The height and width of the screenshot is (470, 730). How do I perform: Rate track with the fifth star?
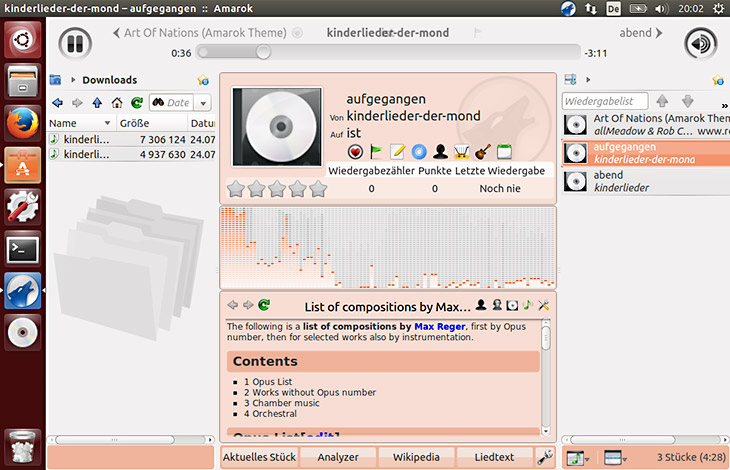tap(318, 189)
